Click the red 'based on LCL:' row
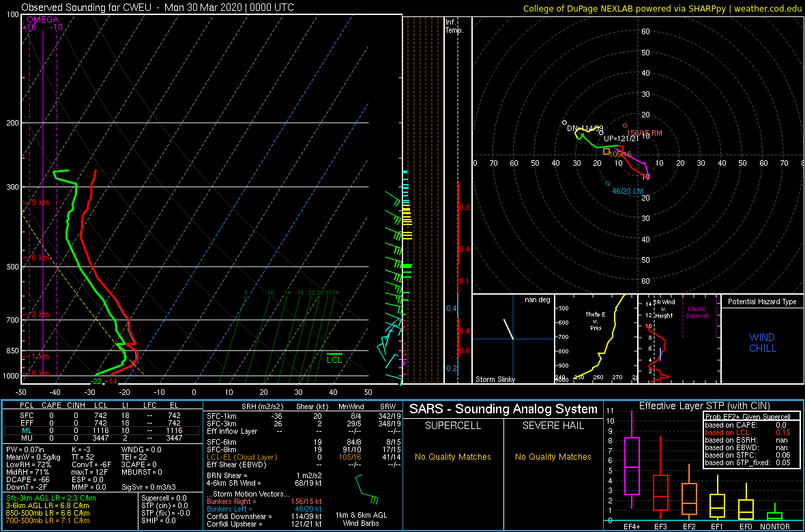805x532 pixels. [x=751, y=432]
